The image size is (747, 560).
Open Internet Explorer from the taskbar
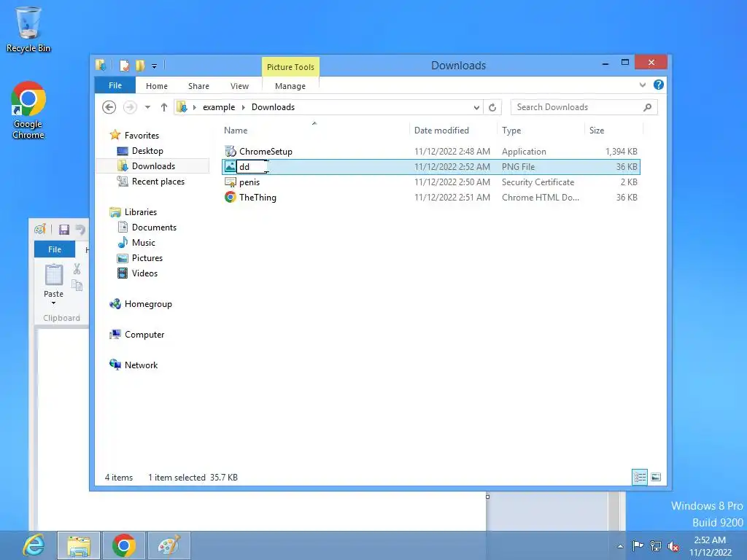(x=34, y=545)
